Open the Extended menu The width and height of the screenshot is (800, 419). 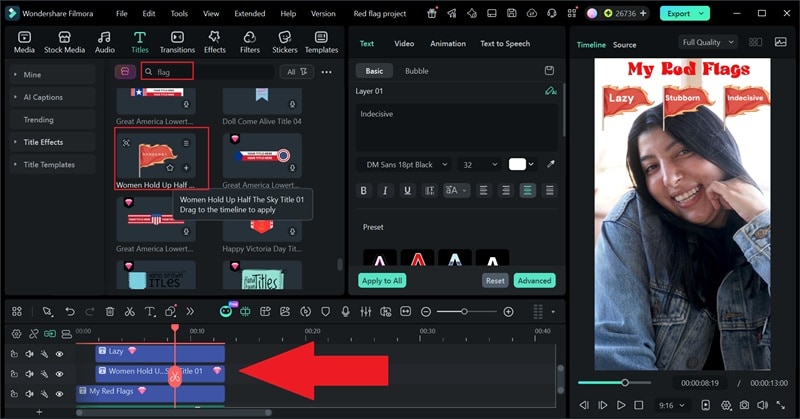(x=249, y=14)
